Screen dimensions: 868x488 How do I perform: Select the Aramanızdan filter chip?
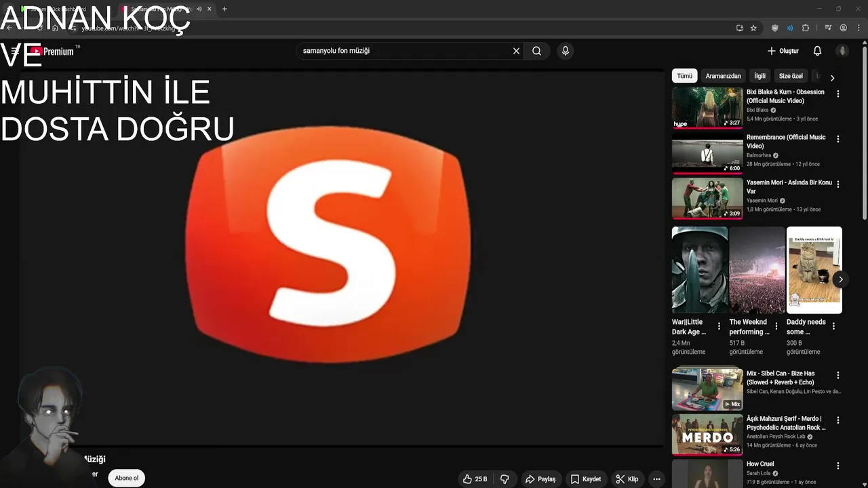[x=723, y=76]
